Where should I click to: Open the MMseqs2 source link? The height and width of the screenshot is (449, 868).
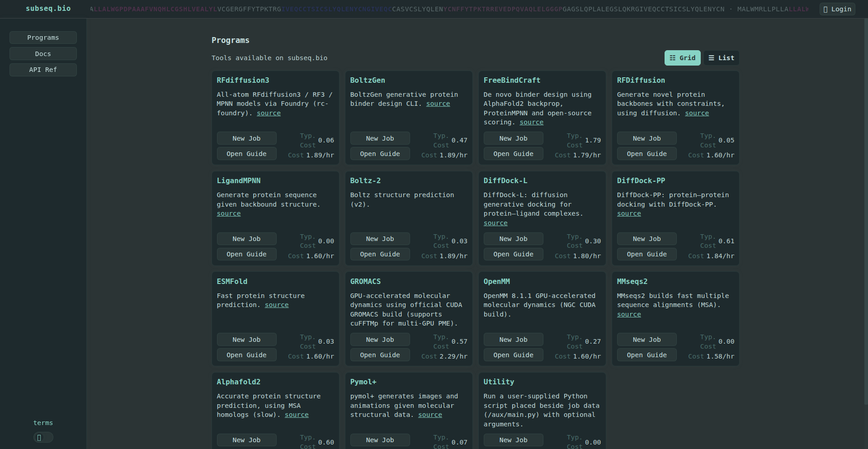tap(629, 314)
